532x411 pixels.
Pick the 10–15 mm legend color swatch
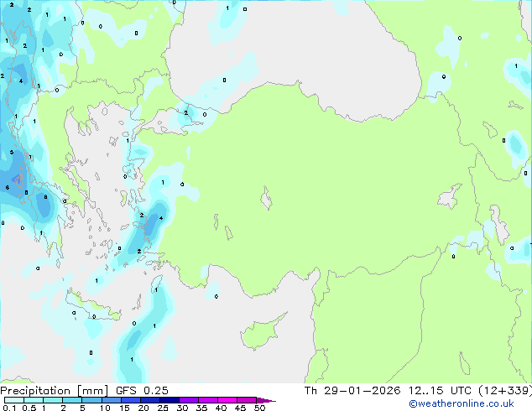(x=111, y=400)
